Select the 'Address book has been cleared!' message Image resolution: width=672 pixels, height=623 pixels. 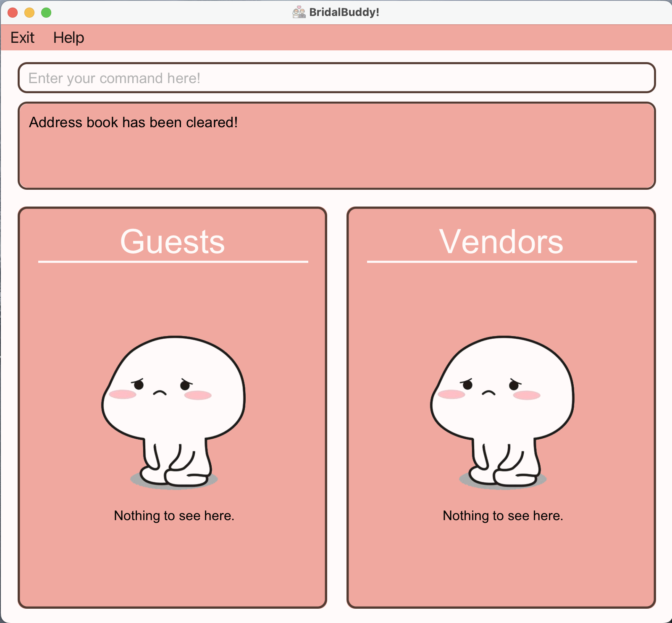point(133,123)
